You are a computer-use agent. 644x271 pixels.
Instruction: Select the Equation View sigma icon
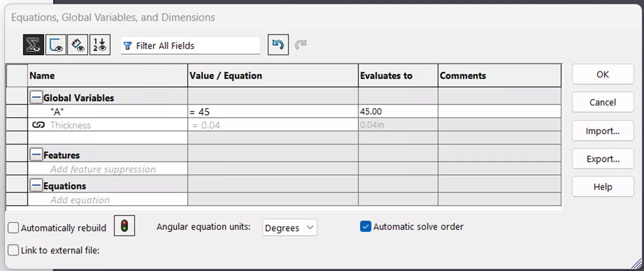coord(33,45)
